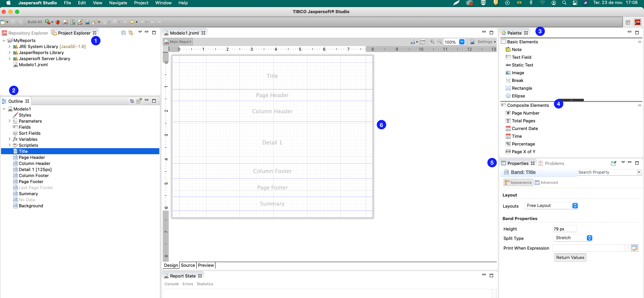
Task: Click the Return Values button
Action: click(570, 257)
